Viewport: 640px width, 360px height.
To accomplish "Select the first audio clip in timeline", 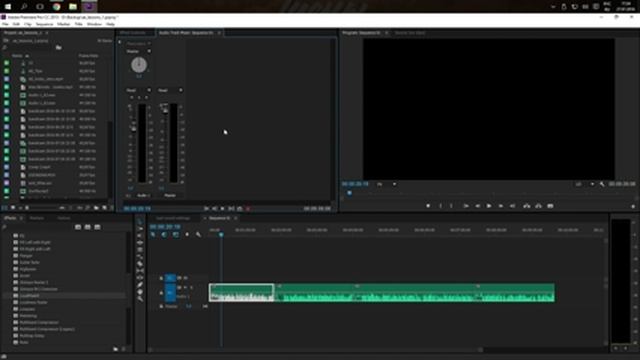I will click(242, 293).
